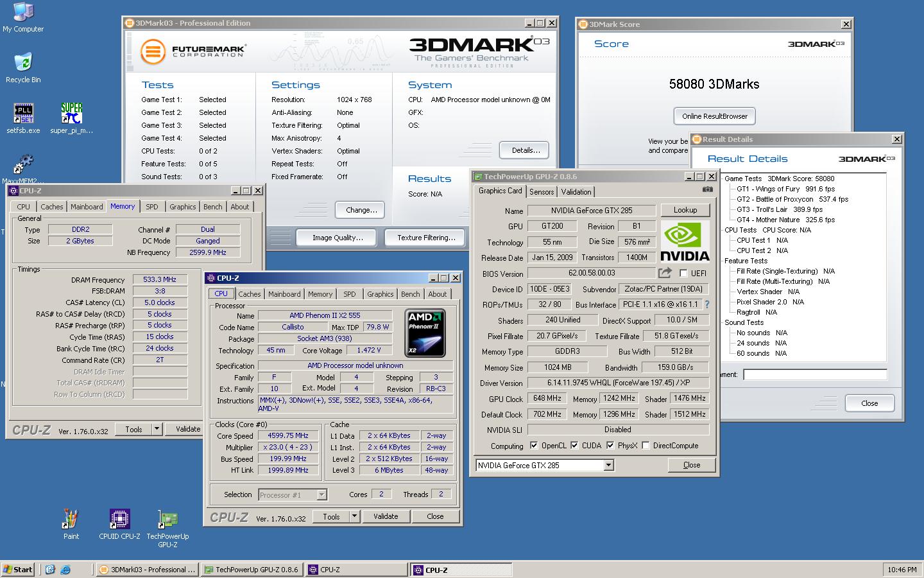Switch to the Mainboard tab in front CPU-Z
The width and height of the screenshot is (924, 578).
point(284,294)
